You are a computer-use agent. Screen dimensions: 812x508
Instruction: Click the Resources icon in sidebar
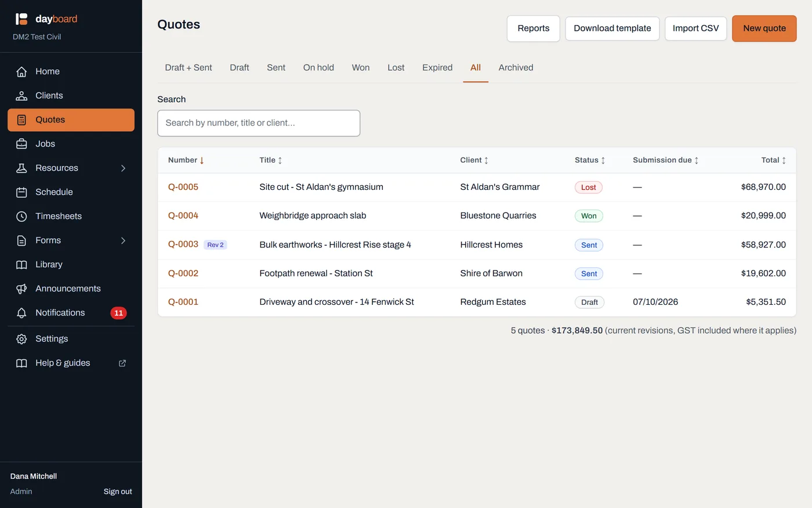[x=21, y=168]
